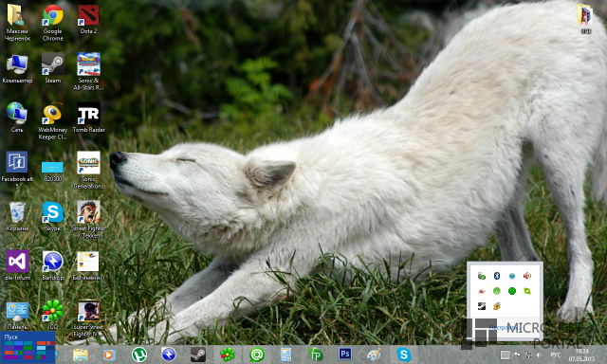Screen dimensions: 607x364
Task: Launch Tomb Raider from desktop
Action: click(88, 118)
